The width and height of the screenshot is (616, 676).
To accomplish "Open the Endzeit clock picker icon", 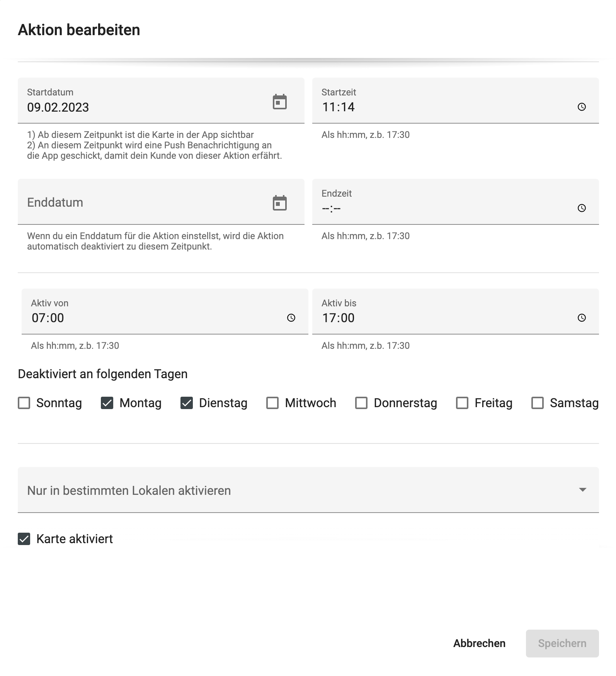I will tap(581, 208).
